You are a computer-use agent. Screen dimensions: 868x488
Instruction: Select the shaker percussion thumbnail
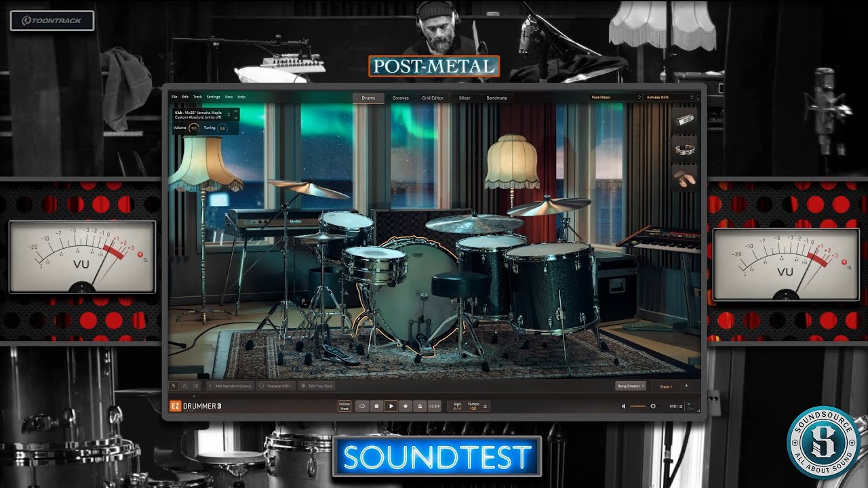(x=684, y=178)
